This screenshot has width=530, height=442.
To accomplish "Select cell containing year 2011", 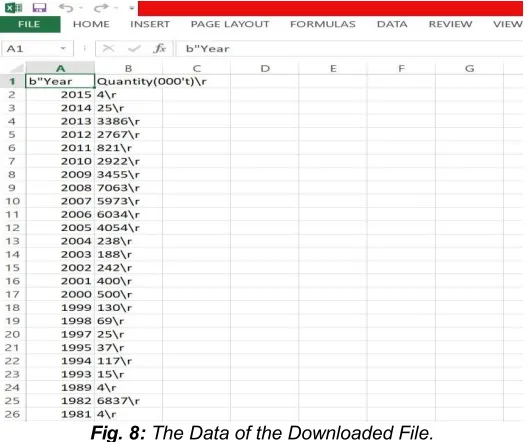I will (60, 148).
